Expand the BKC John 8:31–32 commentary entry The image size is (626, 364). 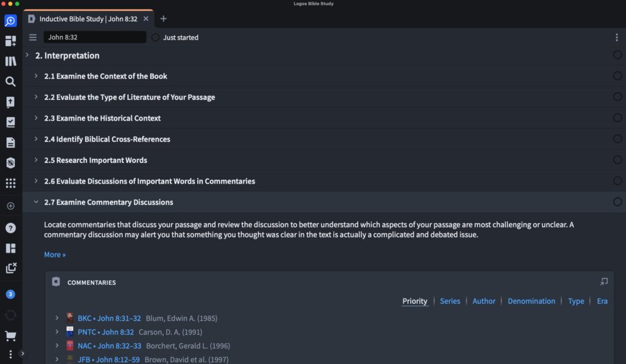pyautogui.click(x=57, y=318)
